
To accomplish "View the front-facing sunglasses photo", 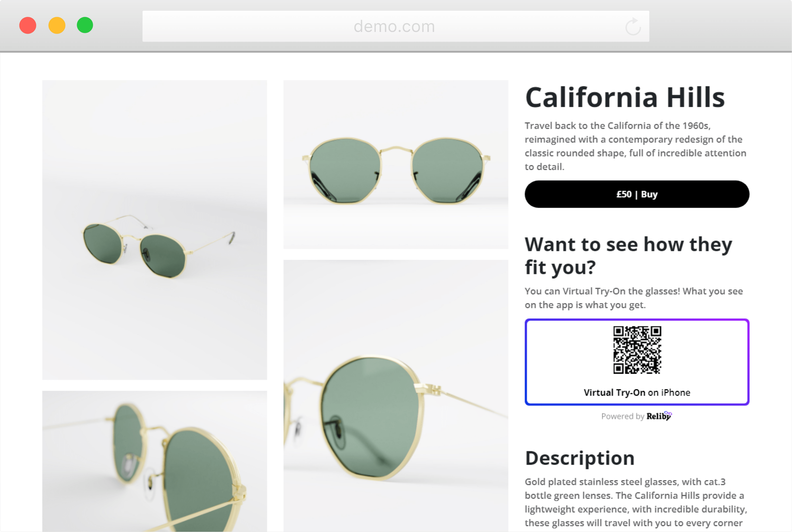I will 396,165.
